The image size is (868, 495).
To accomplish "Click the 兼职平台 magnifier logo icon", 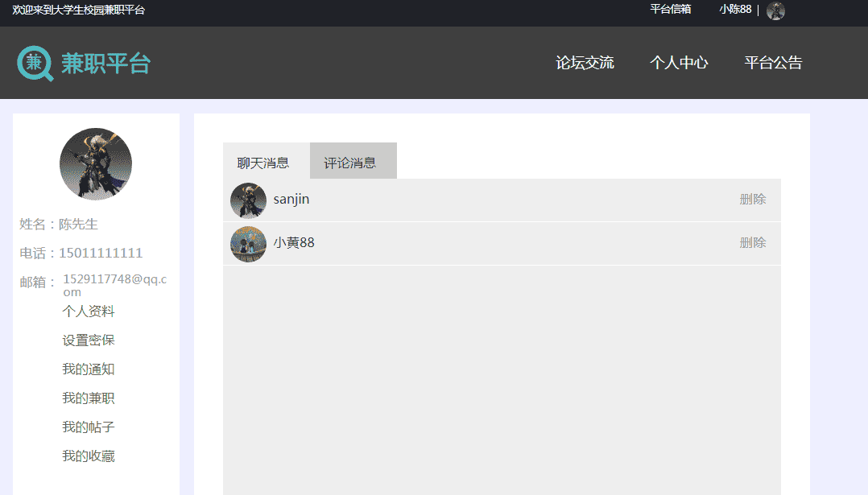I will coord(35,63).
